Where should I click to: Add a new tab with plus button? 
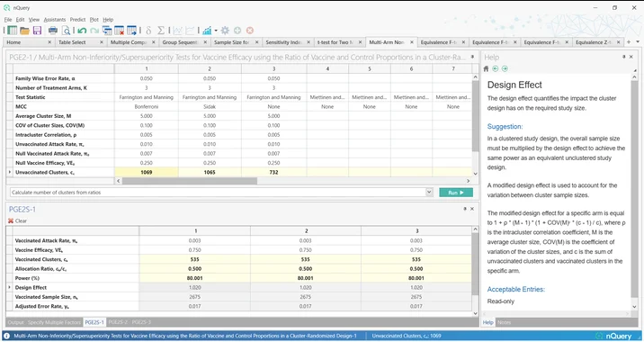coord(629,42)
